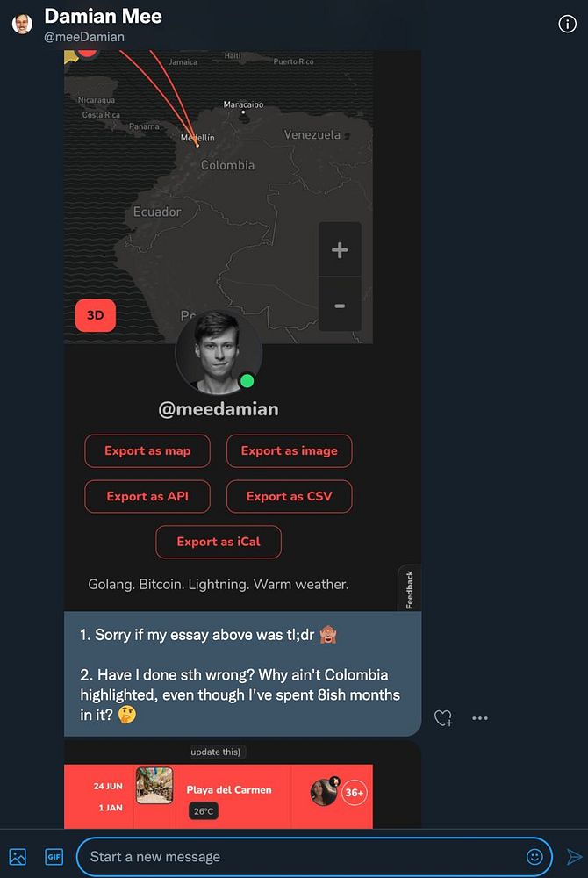
Task: Click Export as image button
Action: [290, 450]
